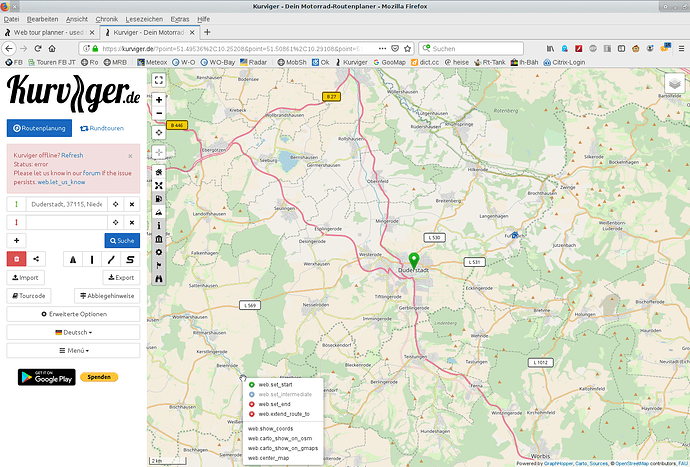Click web.carto_show_on_osm entry

pos(283,438)
